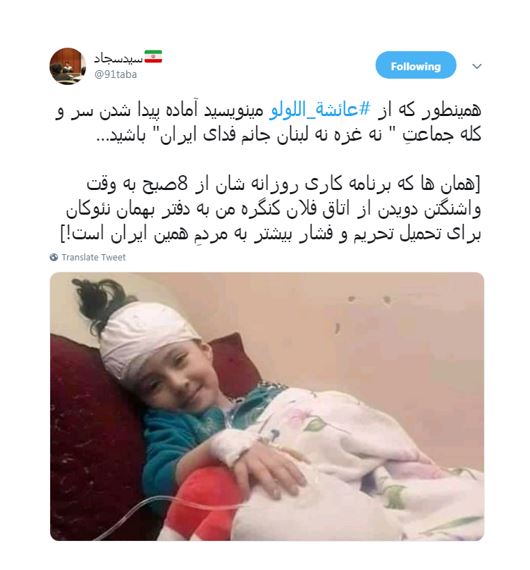Viewport: 530px width, 570px height.
Task: Click the Iran flag emoji beside the name
Action: point(153,57)
